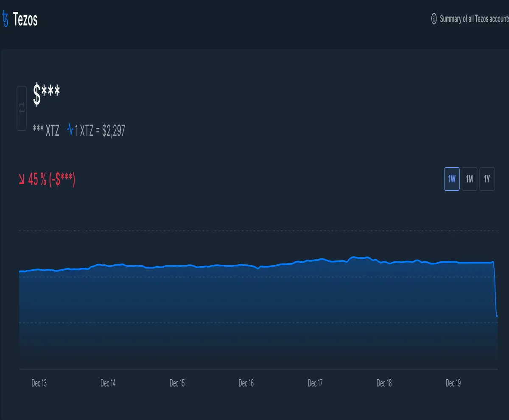The image size is (509, 420).
Task: Click the Dec 13 axis label
Action: (x=39, y=383)
